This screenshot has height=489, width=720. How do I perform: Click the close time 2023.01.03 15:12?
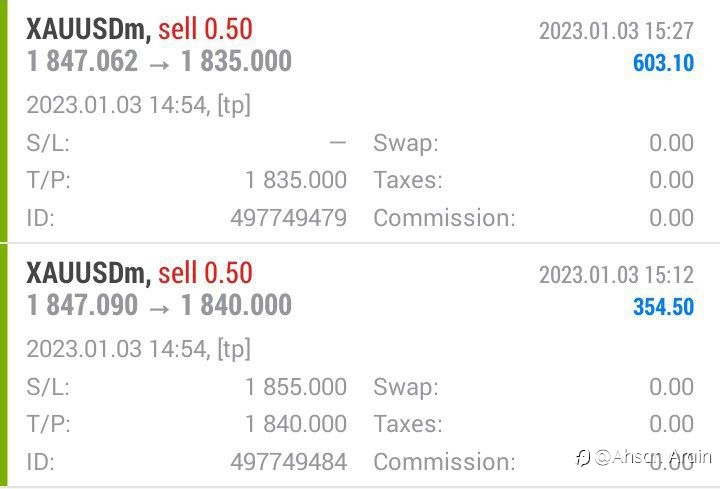(x=616, y=275)
